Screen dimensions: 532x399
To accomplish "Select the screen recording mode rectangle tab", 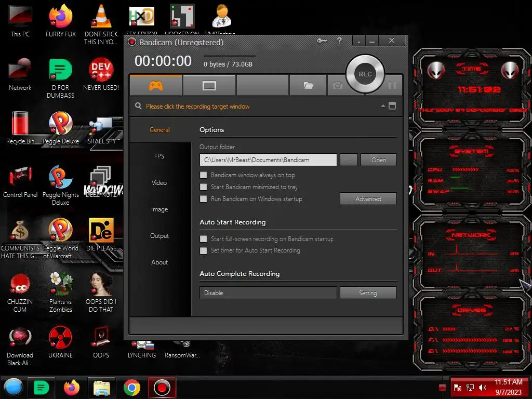I will 209,85.
